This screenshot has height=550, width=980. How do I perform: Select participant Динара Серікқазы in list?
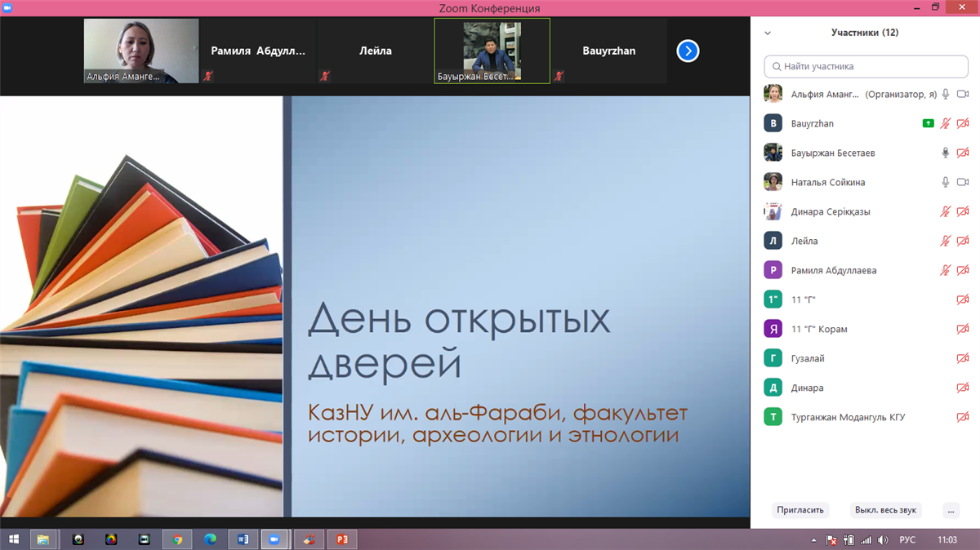click(x=831, y=212)
